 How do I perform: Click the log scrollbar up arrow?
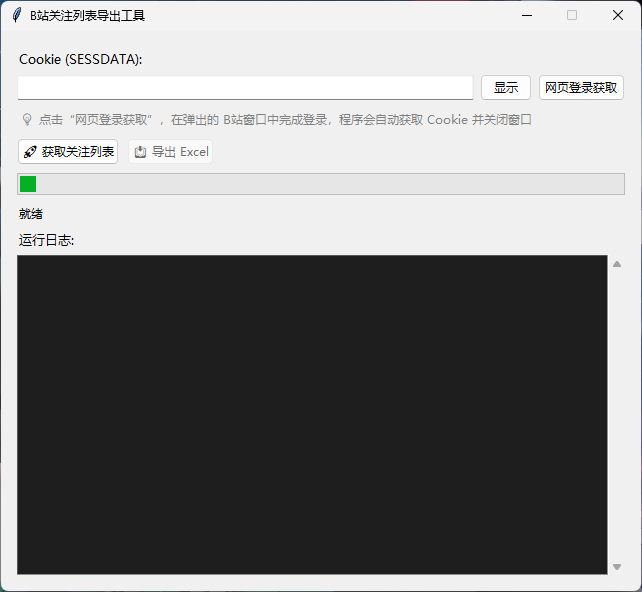[617, 264]
